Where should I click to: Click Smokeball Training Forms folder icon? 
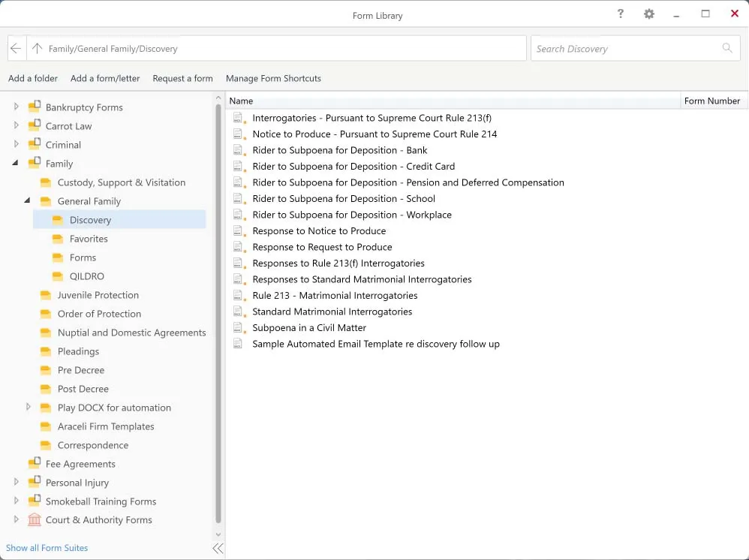pyautogui.click(x=35, y=501)
